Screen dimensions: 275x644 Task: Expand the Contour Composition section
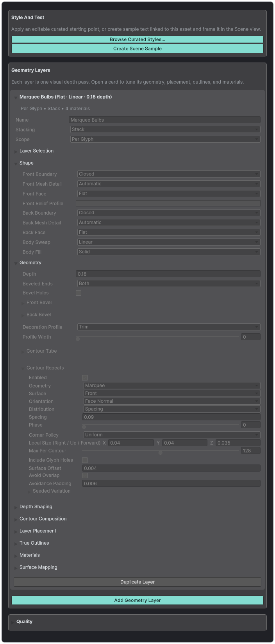[16, 519]
